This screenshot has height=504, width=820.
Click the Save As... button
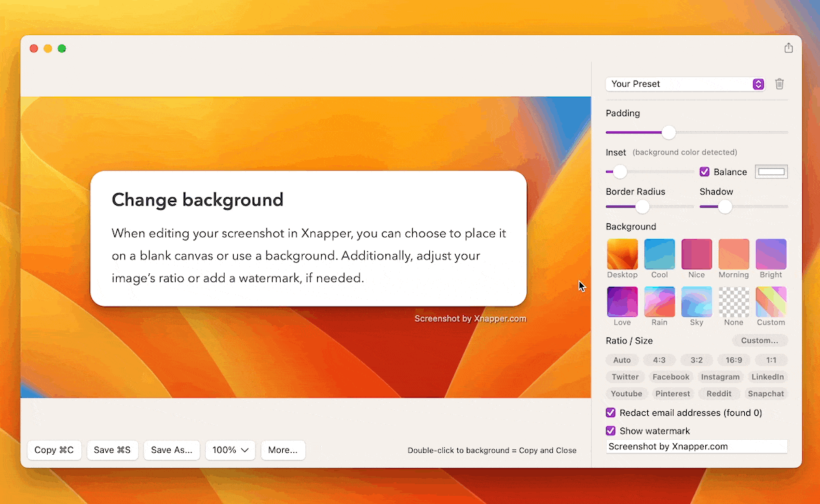[x=172, y=450]
